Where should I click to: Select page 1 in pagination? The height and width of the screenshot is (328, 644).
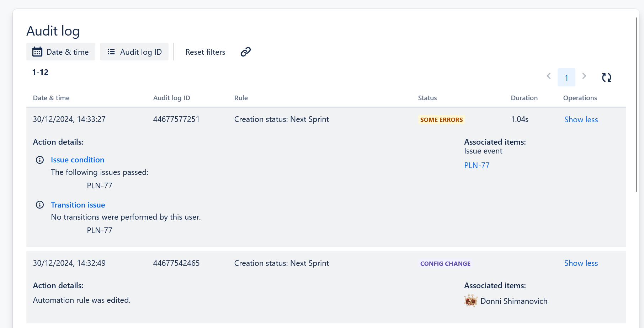566,77
